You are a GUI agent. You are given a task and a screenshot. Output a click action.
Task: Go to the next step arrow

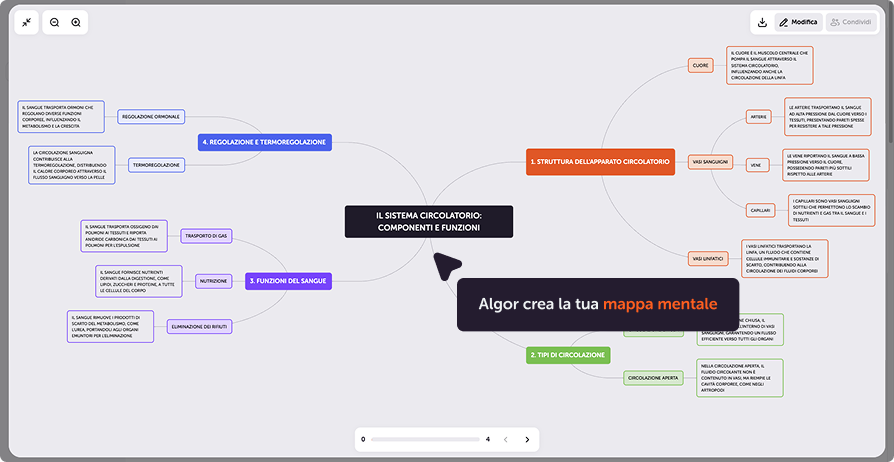tap(527, 439)
